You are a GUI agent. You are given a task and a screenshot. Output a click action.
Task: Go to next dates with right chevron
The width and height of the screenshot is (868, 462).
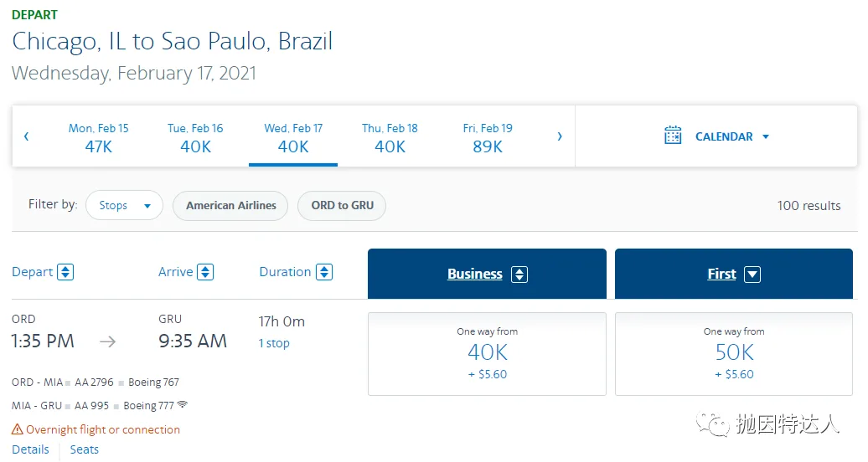point(560,136)
